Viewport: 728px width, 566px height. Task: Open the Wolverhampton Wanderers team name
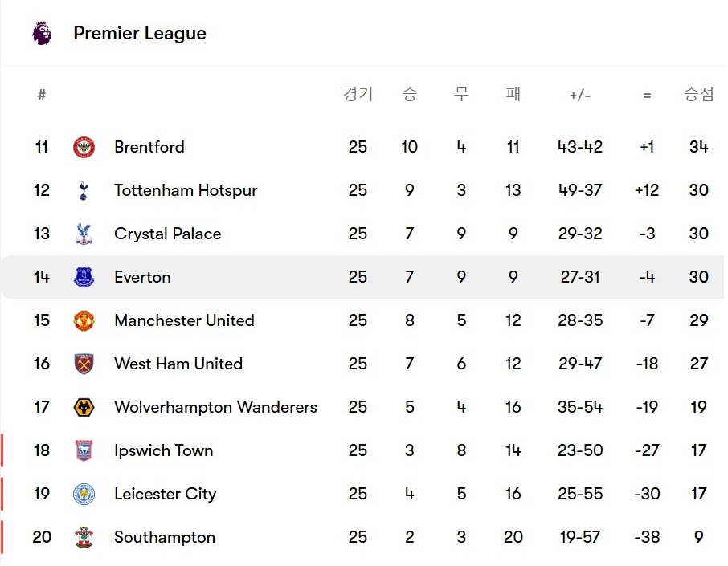[x=215, y=407]
